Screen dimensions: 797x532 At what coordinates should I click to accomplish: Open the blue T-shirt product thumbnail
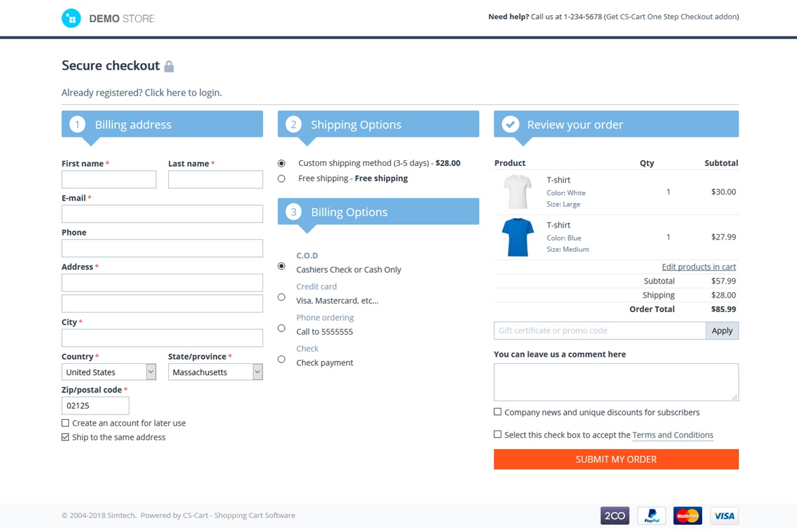[x=518, y=237]
